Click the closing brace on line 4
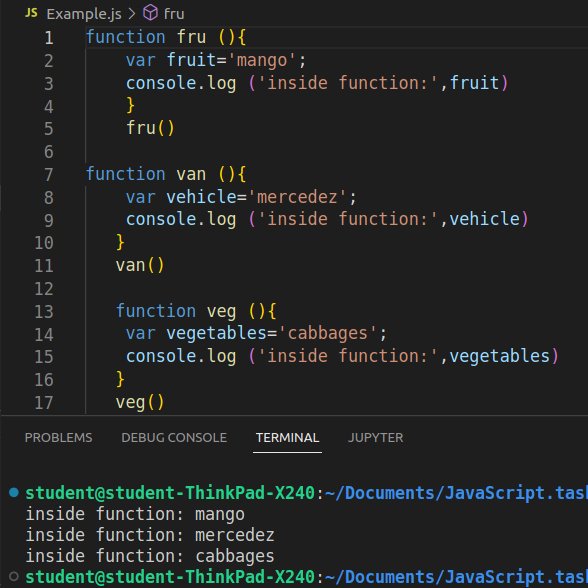588x588 pixels. click(130, 105)
